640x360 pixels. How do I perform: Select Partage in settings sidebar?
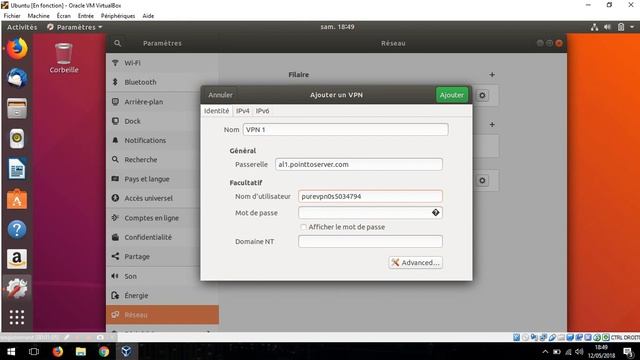(162, 256)
